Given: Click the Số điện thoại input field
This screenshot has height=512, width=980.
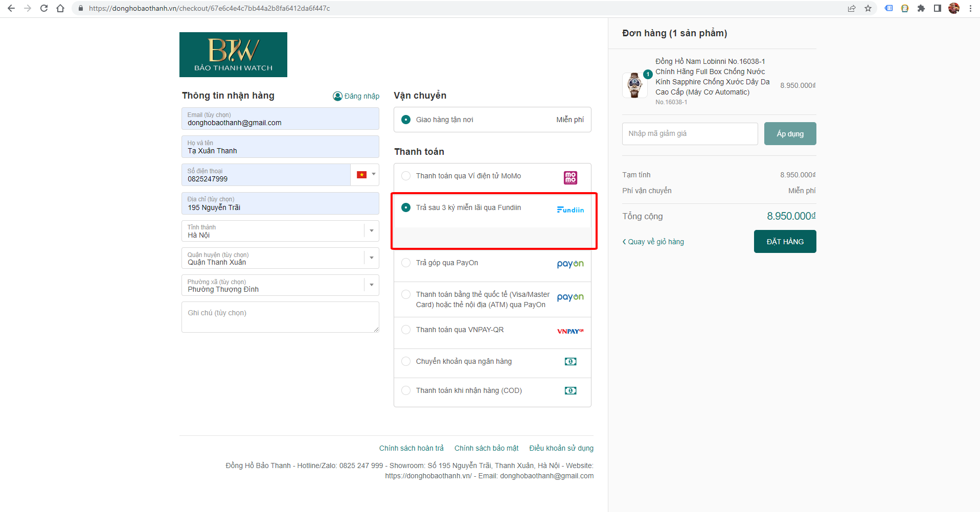Looking at the screenshot, I should click(x=266, y=175).
